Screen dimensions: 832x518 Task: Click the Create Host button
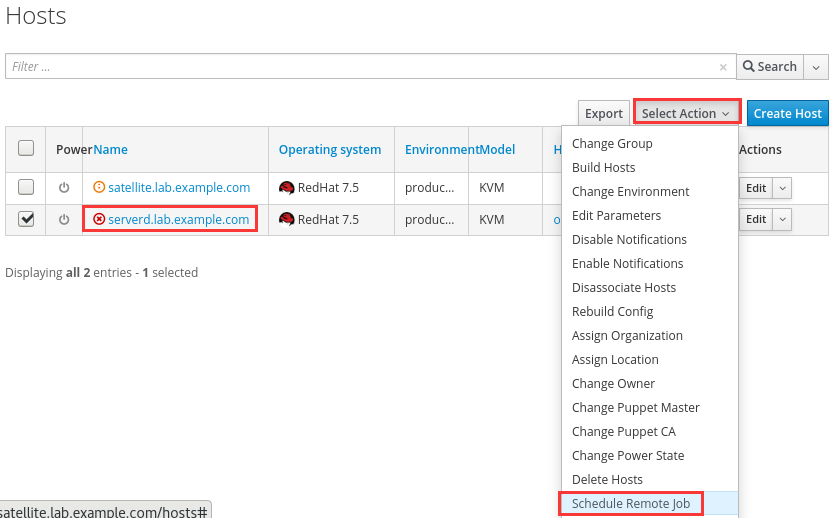click(x=787, y=114)
